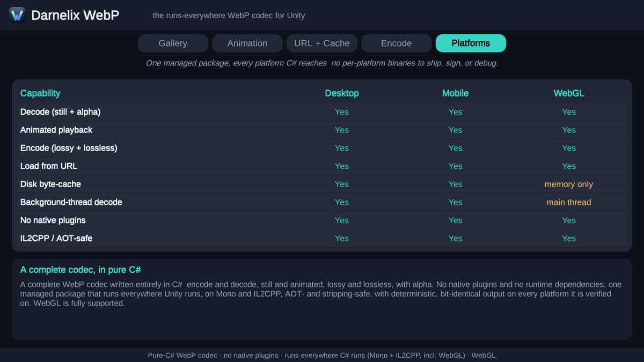The height and width of the screenshot is (362, 644).
Task: Click the footer status line 'Pure-C# WebP codec'
Action: coord(322,355)
